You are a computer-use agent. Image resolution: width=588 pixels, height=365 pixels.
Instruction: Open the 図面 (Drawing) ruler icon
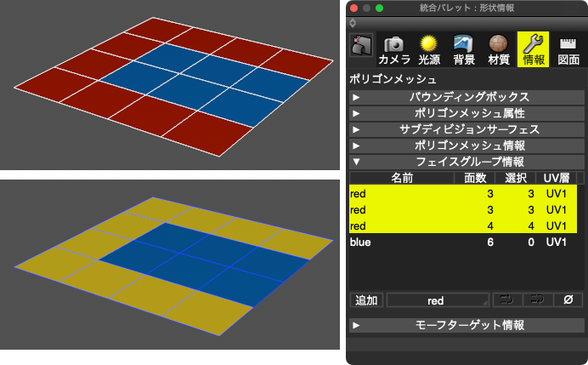pos(568,49)
